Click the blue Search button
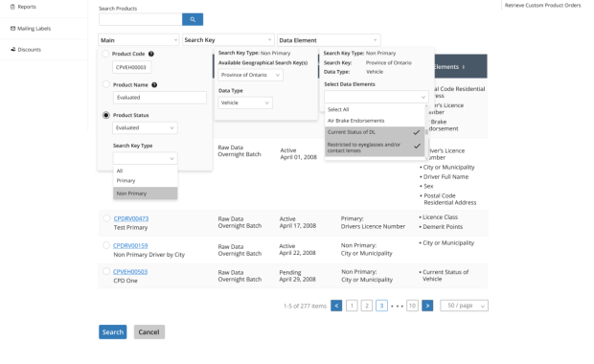This screenshot has width=594, height=364. [113, 332]
